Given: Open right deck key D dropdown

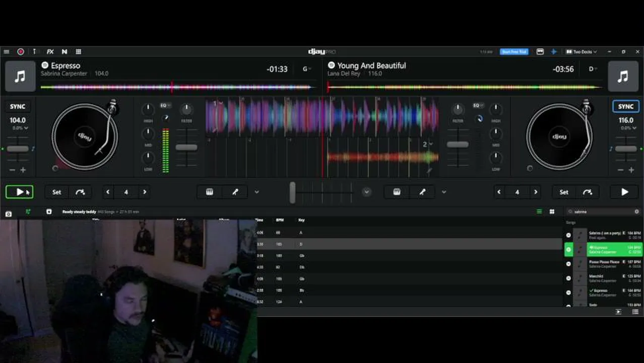Looking at the screenshot, I should point(593,69).
